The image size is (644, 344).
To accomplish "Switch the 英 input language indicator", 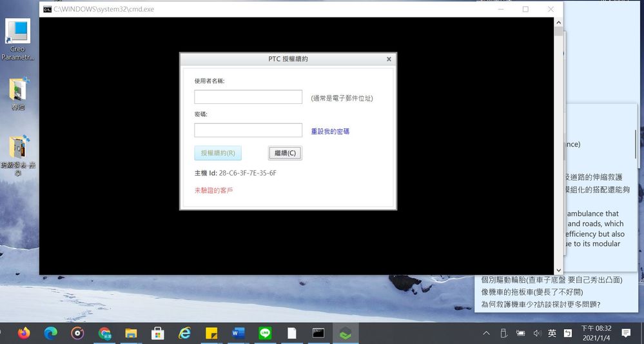I will click(x=552, y=333).
